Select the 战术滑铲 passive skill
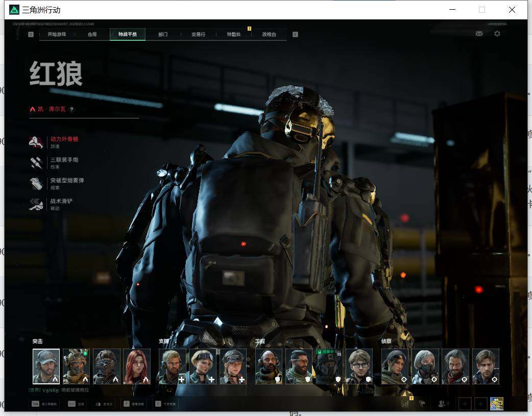 (51, 204)
